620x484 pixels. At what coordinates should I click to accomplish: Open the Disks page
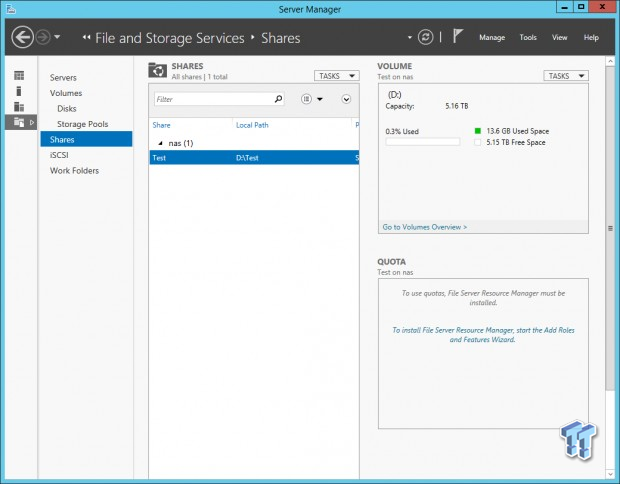coord(67,108)
